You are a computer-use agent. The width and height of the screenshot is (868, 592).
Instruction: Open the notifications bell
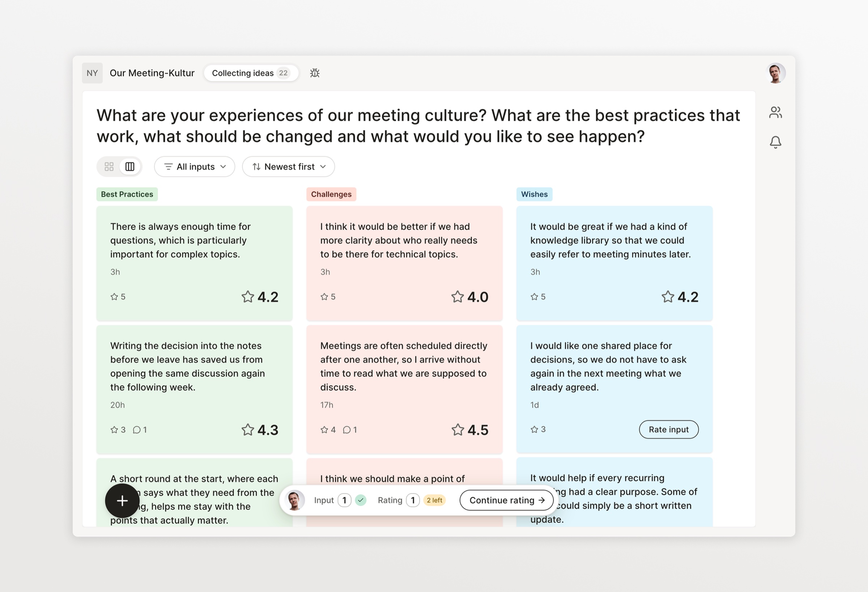(775, 142)
